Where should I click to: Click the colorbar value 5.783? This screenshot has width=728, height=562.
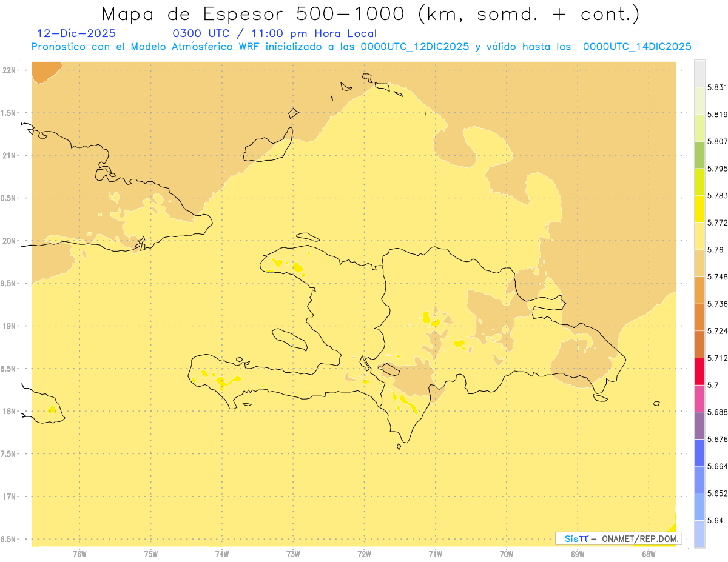coord(718,195)
